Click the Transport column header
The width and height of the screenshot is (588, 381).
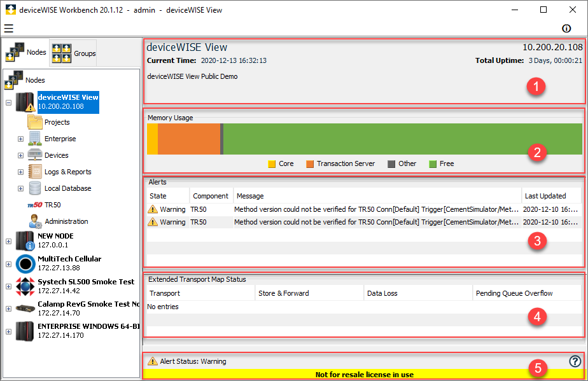tap(200, 293)
